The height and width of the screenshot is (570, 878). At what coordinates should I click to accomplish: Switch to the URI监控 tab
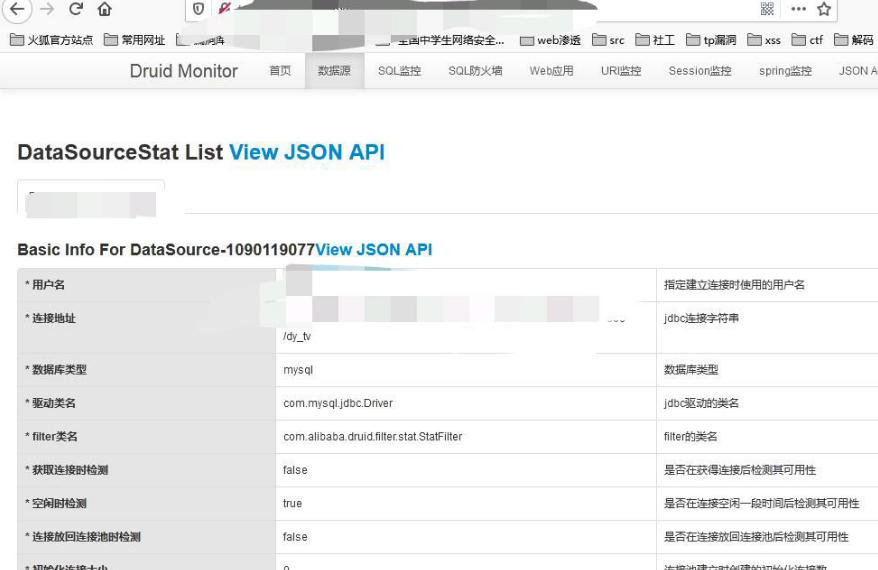[621, 71]
